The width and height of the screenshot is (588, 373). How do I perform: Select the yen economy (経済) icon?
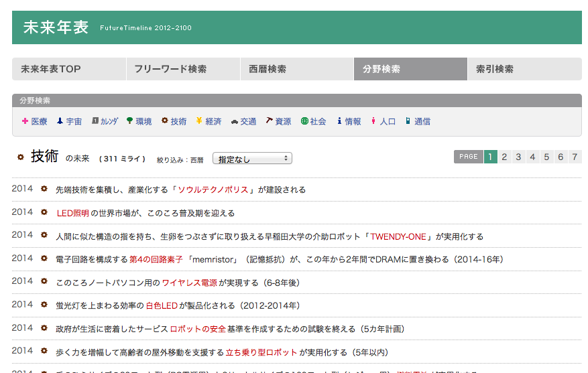point(199,121)
